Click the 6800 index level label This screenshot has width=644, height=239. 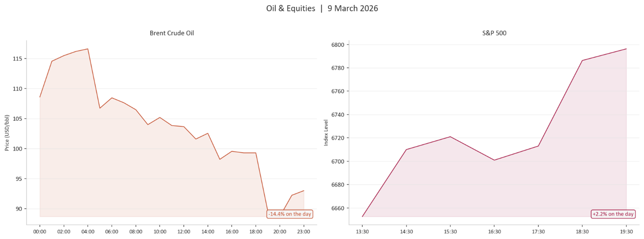point(337,45)
